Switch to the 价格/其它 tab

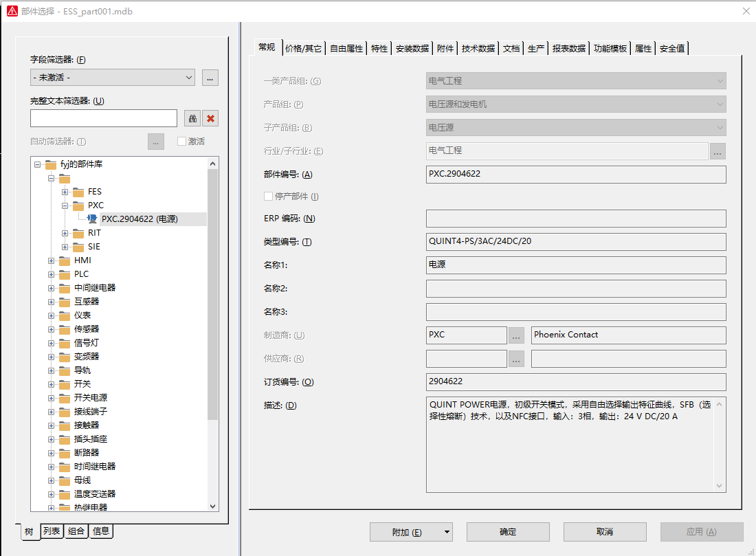303,48
